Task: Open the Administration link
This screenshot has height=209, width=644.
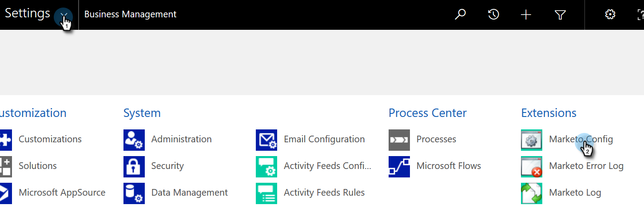Action: tap(181, 140)
